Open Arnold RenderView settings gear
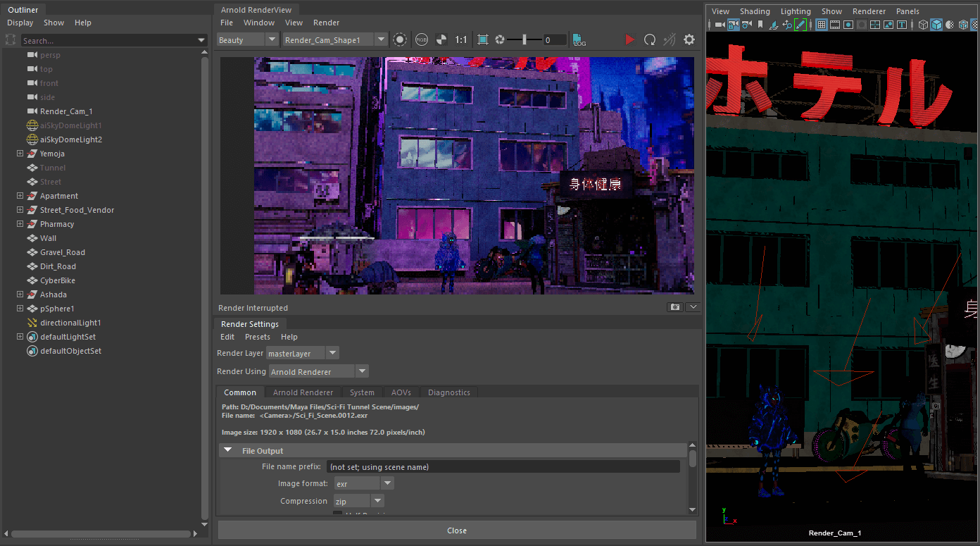Screen dimensions: 980x546 (689, 40)
